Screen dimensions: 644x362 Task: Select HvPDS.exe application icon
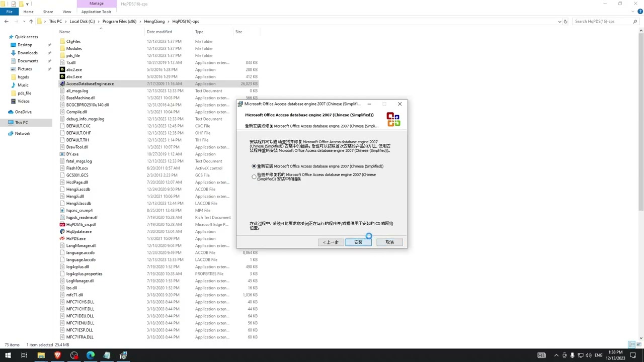(x=62, y=238)
